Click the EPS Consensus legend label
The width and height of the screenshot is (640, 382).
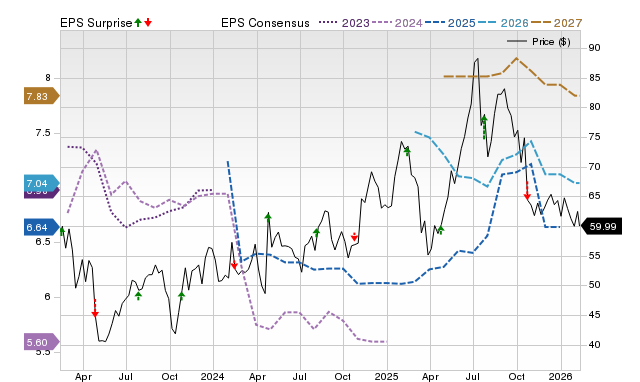coord(265,23)
